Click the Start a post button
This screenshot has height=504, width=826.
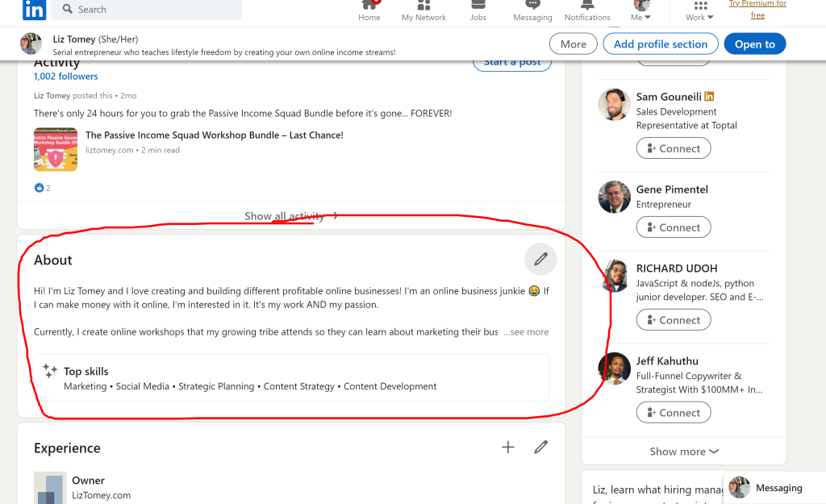(x=512, y=63)
